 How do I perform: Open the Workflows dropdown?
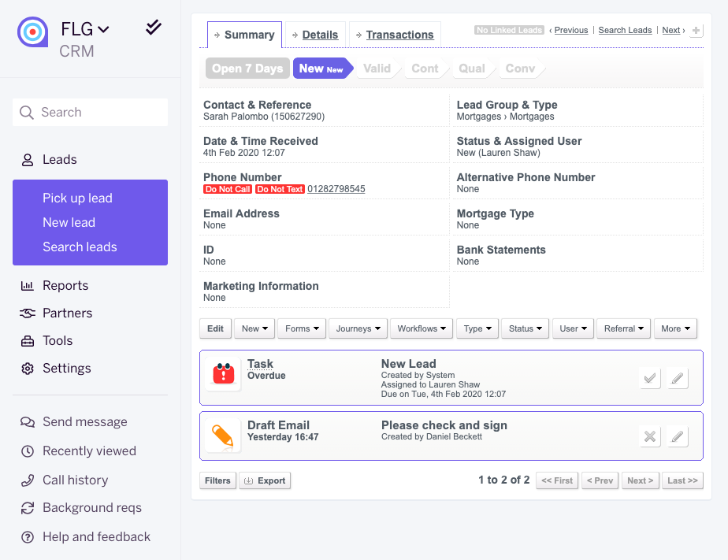[422, 328]
